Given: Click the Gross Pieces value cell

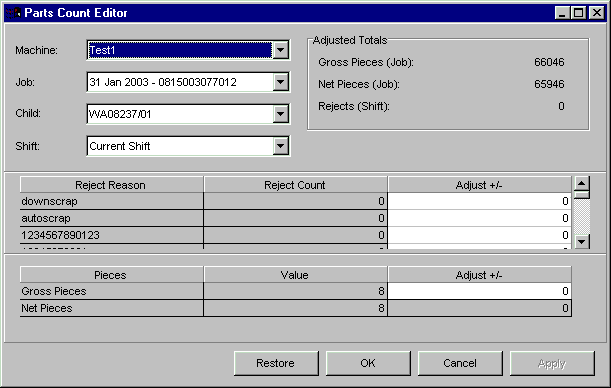Looking at the screenshot, I should point(295,291).
